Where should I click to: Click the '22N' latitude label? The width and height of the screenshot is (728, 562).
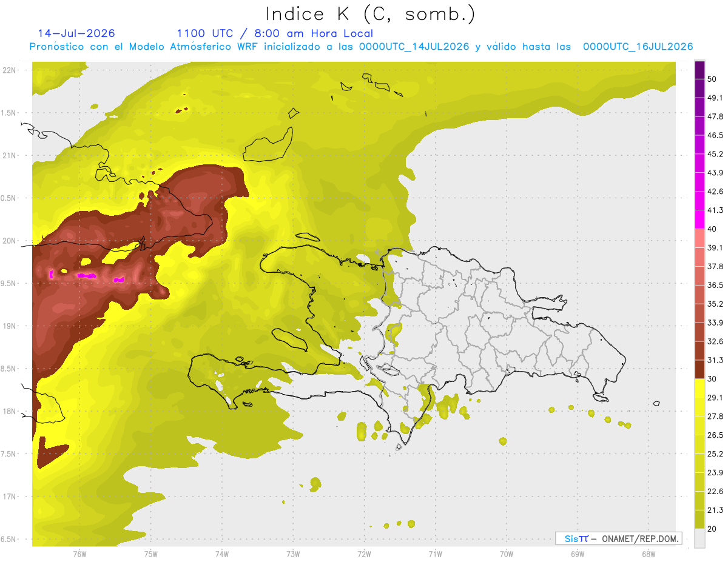[10, 70]
